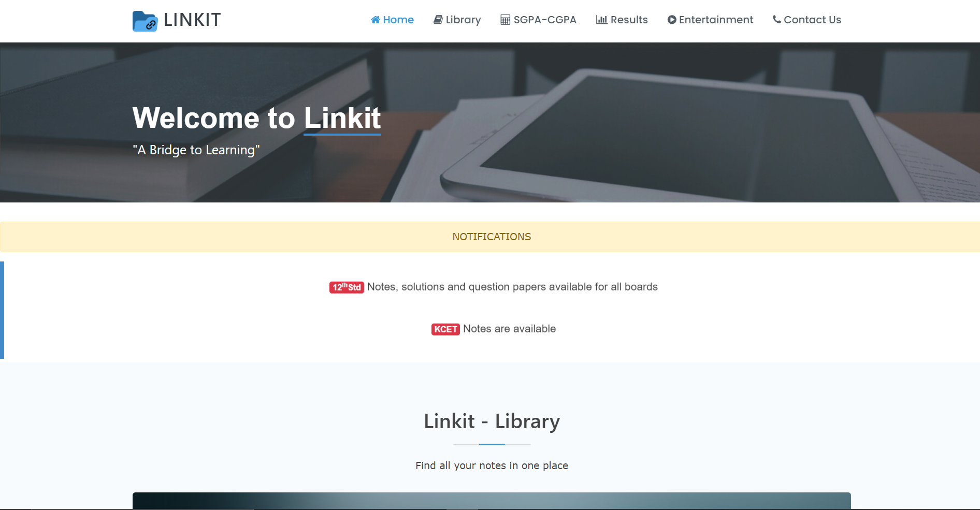The image size is (980, 510).
Task: Open the SGPA-CGPA nav link
Action: click(x=545, y=20)
